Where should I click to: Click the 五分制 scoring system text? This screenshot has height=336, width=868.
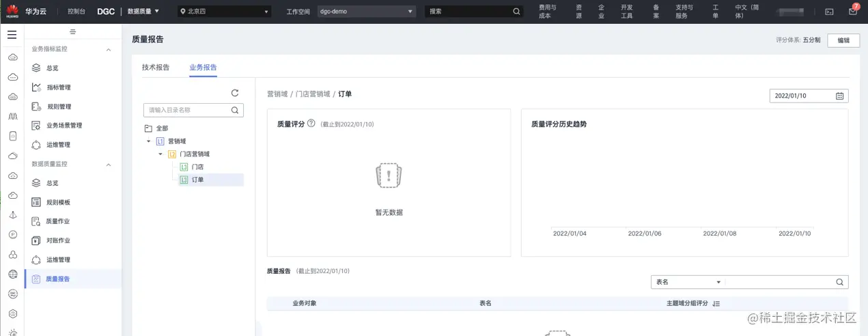(811, 40)
